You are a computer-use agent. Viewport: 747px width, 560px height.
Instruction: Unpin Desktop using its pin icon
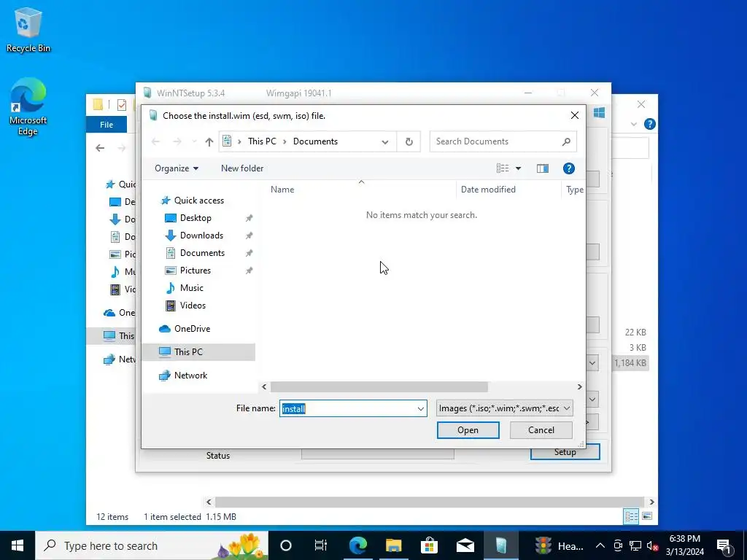249,218
